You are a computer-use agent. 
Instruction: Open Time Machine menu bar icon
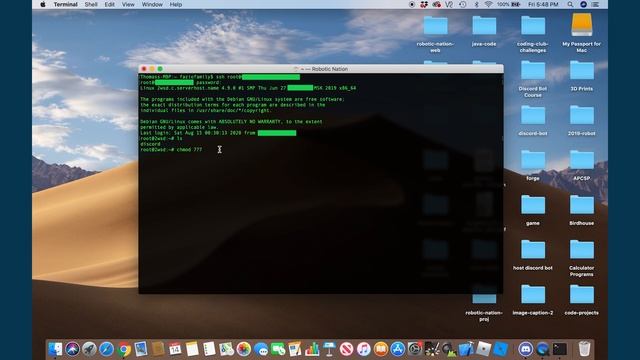[x=462, y=4]
